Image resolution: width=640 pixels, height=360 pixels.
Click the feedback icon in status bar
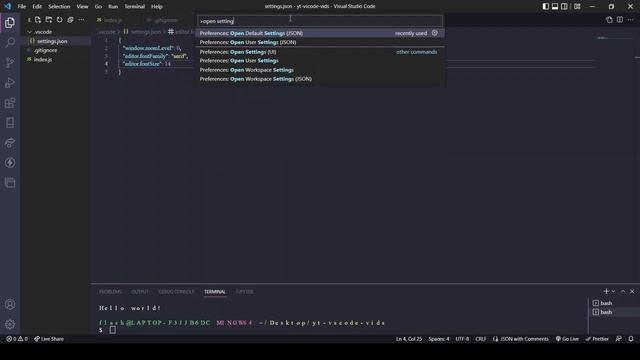(619, 339)
